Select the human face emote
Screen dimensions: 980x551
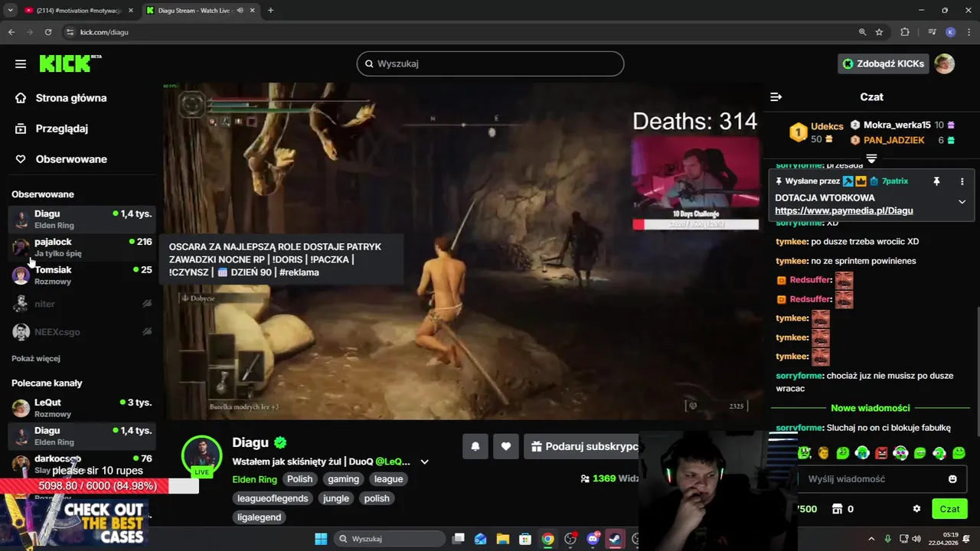click(x=824, y=453)
